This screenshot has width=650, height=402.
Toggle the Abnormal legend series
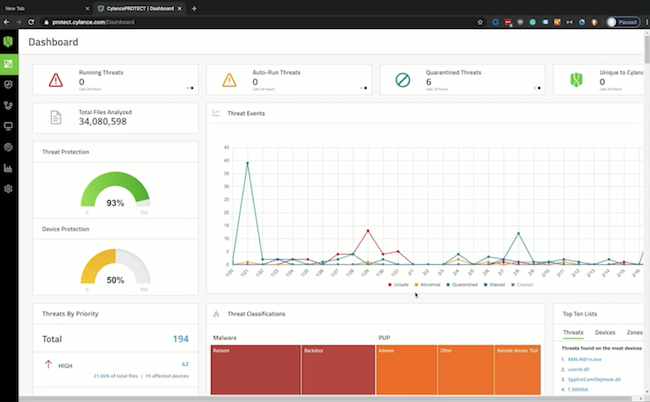427,285
